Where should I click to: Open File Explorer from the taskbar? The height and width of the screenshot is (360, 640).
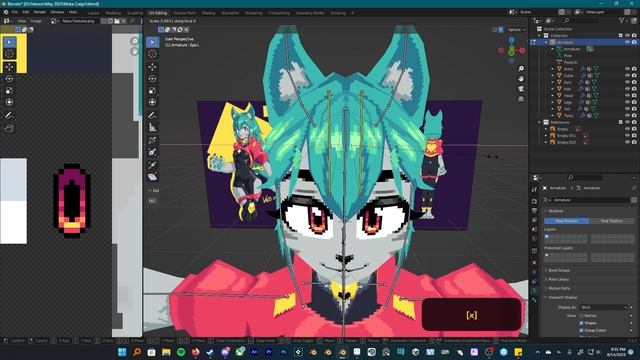click(166, 352)
